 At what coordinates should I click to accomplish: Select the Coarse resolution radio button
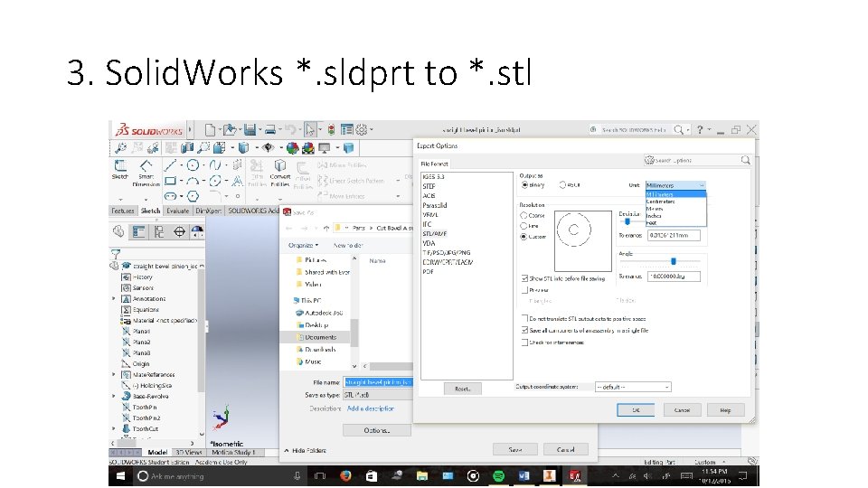coord(524,215)
